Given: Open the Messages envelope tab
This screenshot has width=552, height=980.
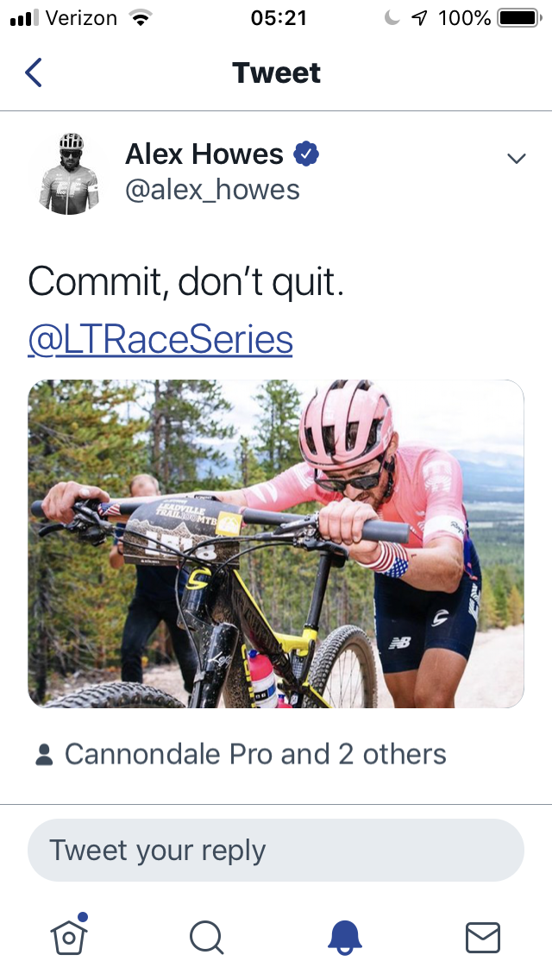Looking at the screenshot, I should [x=483, y=937].
